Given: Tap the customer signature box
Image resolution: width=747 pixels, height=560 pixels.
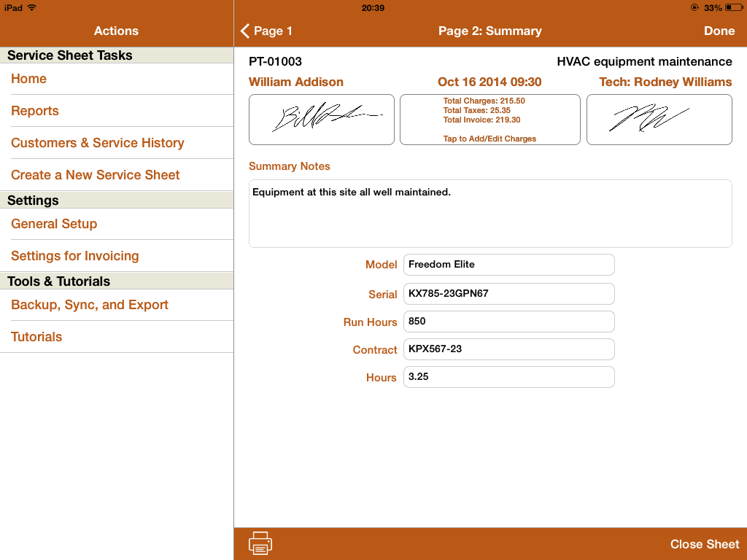Looking at the screenshot, I should point(322,119).
